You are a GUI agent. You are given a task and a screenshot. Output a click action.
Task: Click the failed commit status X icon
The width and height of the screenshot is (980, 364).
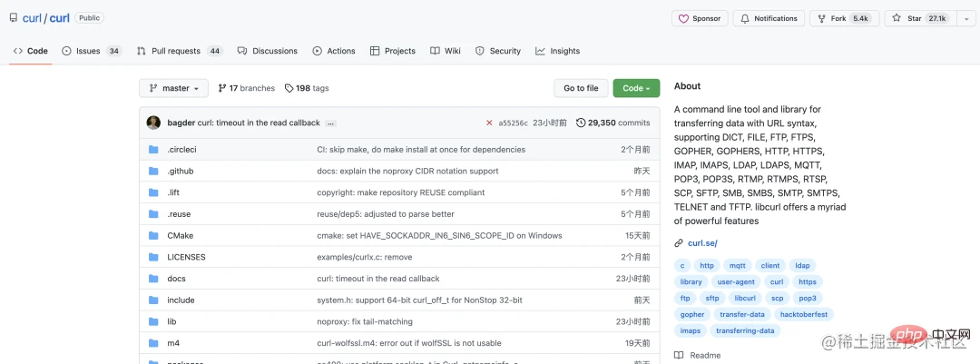coord(489,123)
